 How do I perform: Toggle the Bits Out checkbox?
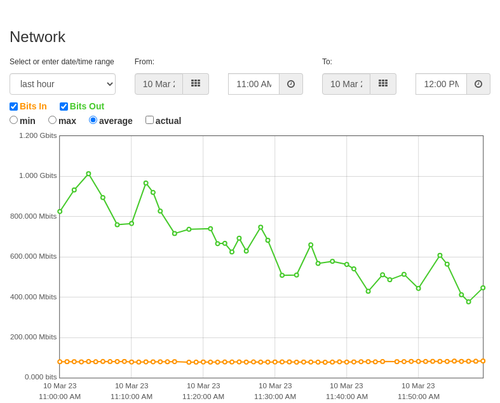[64, 106]
